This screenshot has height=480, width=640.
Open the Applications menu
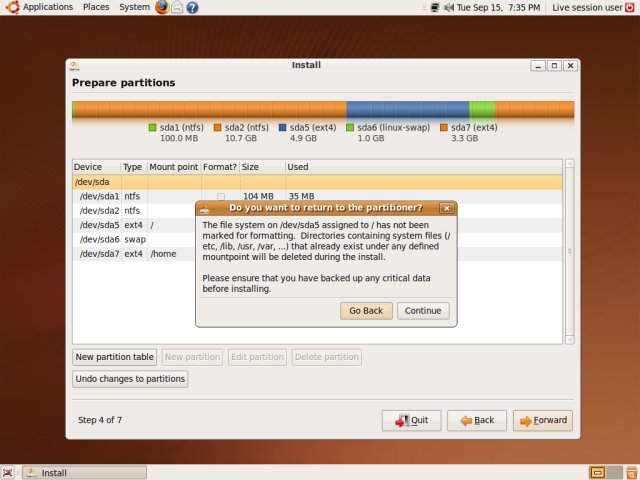(x=48, y=7)
